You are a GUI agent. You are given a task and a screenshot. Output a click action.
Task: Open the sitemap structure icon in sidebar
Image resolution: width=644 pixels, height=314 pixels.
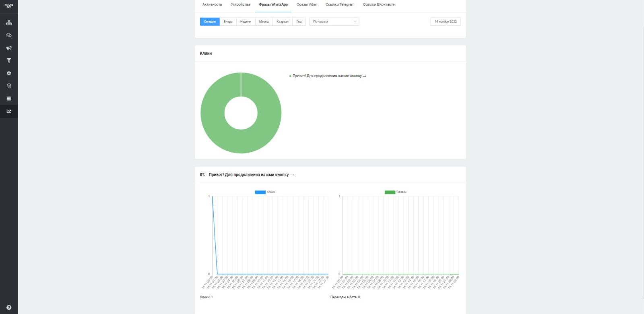(x=9, y=23)
